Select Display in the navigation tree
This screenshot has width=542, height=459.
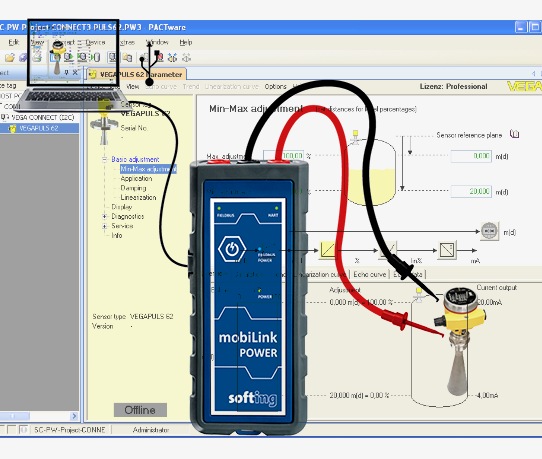coord(122,207)
